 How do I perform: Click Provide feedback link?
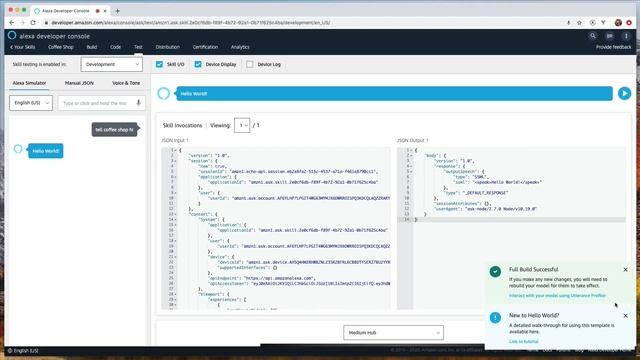pyautogui.click(x=613, y=47)
